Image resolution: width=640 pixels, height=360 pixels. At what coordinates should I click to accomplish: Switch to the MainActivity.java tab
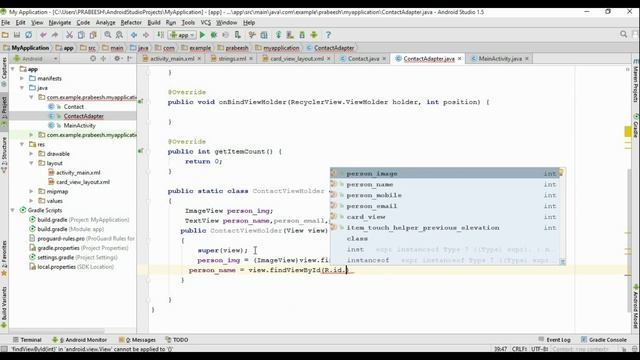click(500, 59)
